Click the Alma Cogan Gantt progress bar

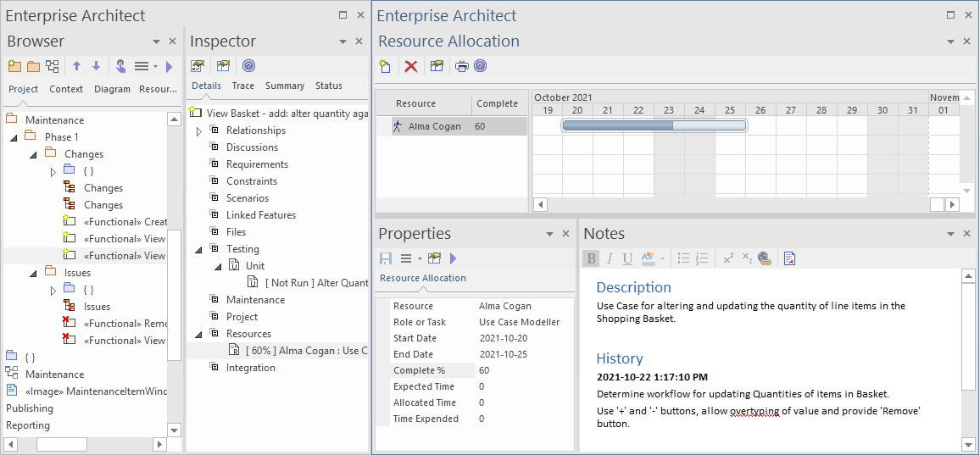654,126
